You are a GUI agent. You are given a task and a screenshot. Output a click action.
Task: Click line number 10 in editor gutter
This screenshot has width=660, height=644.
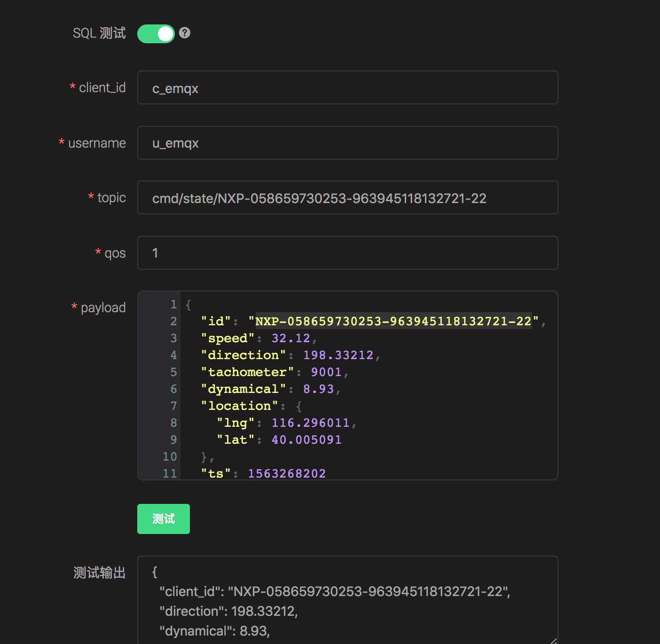click(170, 457)
